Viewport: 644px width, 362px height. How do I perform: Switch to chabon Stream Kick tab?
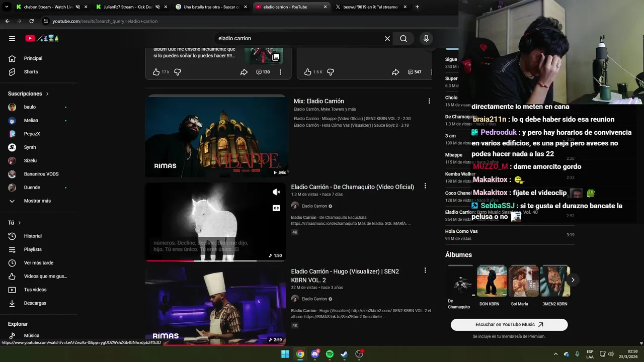[x=49, y=7]
